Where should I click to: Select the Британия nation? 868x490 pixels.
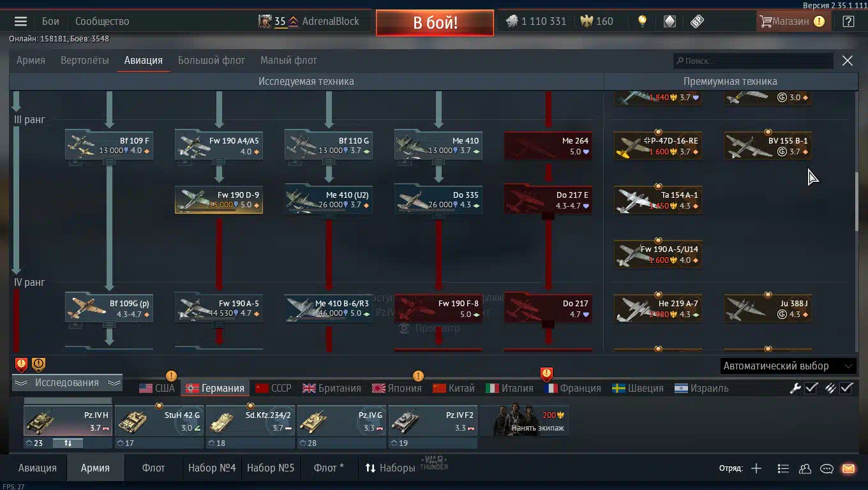(332, 388)
